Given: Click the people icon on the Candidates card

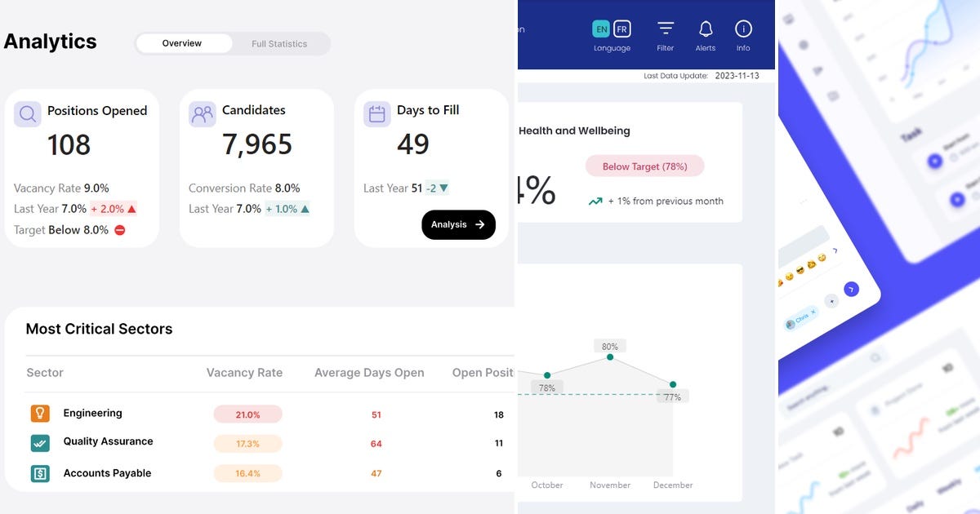Looking at the screenshot, I should tap(202, 113).
